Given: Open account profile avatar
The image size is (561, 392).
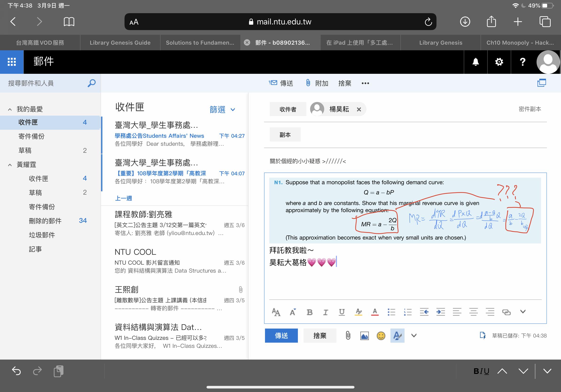Looking at the screenshot, I should 548,62.
